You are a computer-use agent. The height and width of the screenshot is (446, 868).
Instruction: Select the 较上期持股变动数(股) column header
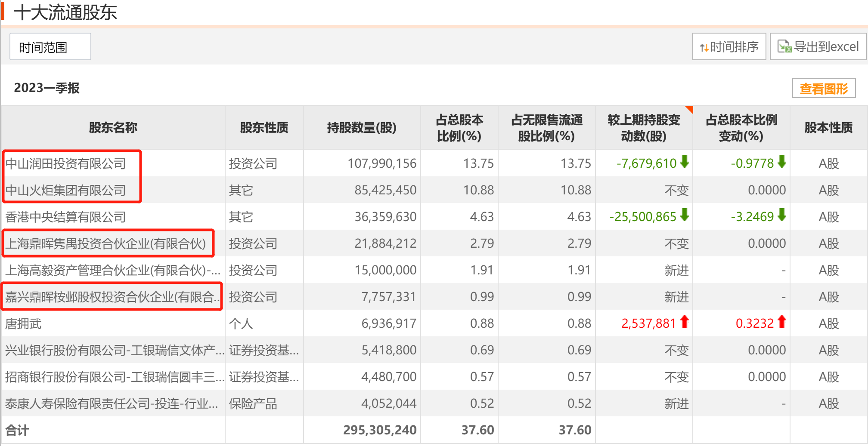click(x=644, y=127)
